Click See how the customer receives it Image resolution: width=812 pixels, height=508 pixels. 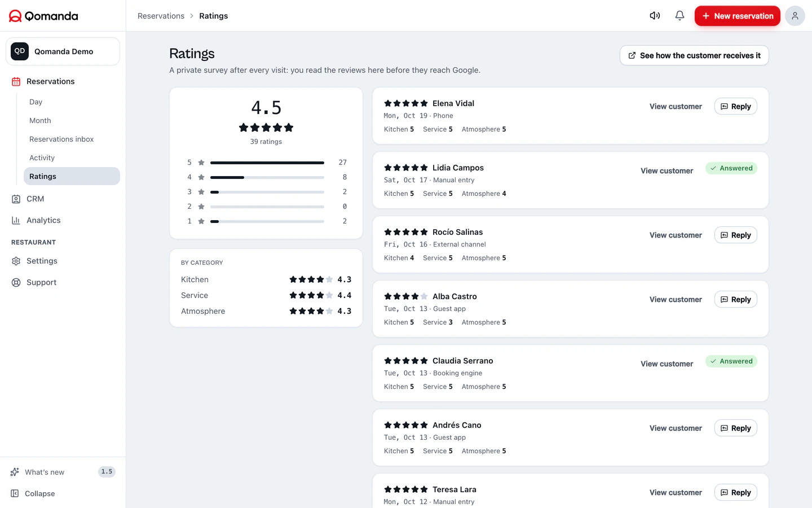694,55
